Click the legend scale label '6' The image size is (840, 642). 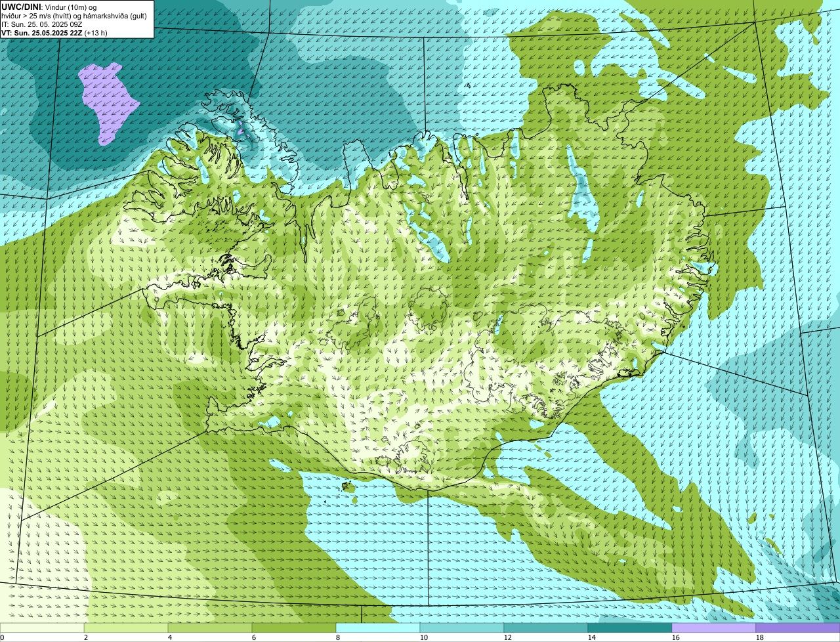(254, 637)
